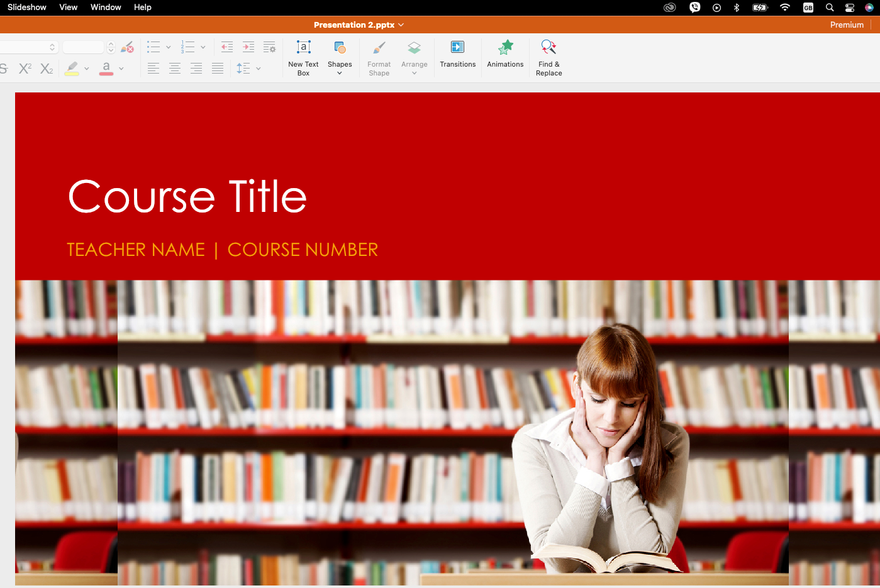880x588 pixels.
Task: Open the Slideshow menu
Action: (x=27, y=7)
